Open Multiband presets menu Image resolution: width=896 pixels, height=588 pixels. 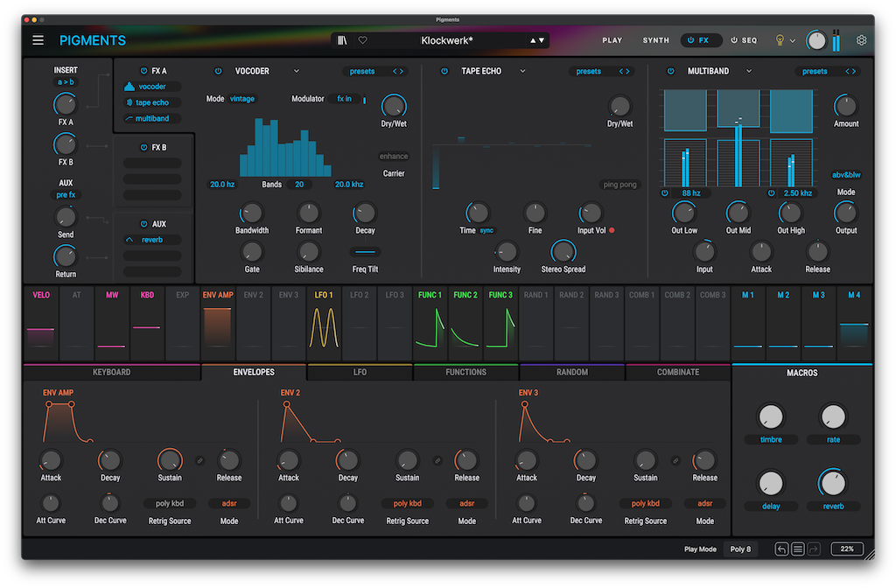[x=815, y=72]
